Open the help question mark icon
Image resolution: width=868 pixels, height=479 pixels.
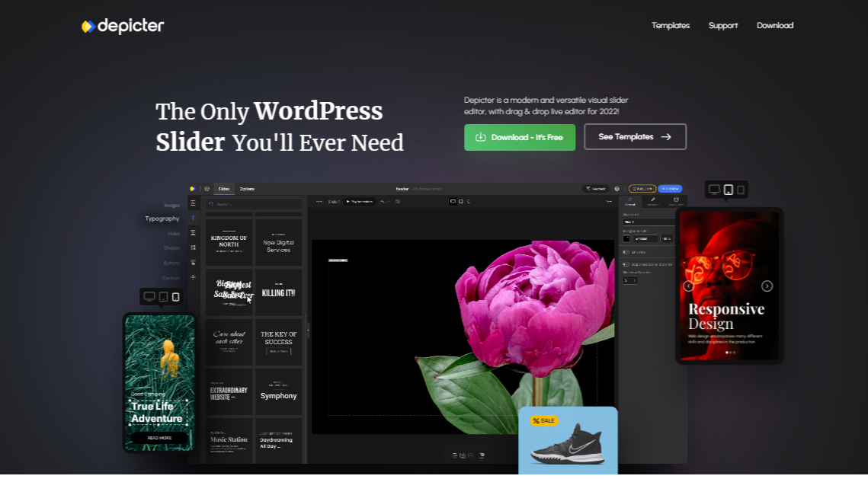617,189
